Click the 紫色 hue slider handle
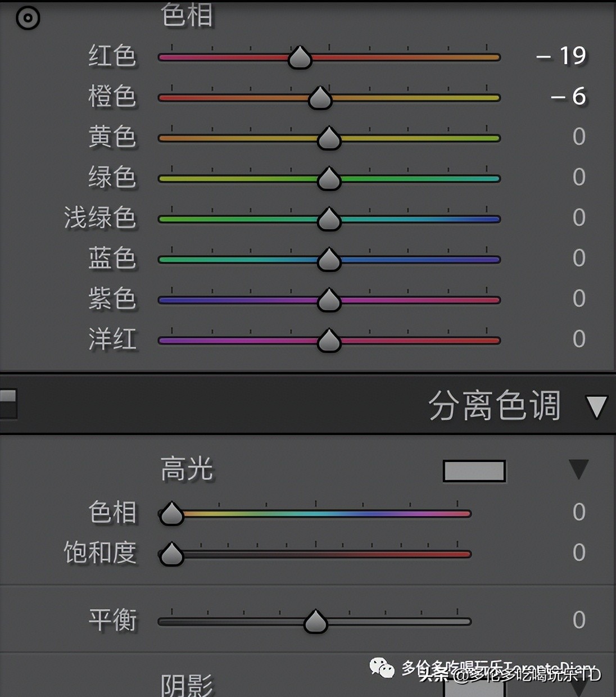616x697 pixels. click(329, 301)
